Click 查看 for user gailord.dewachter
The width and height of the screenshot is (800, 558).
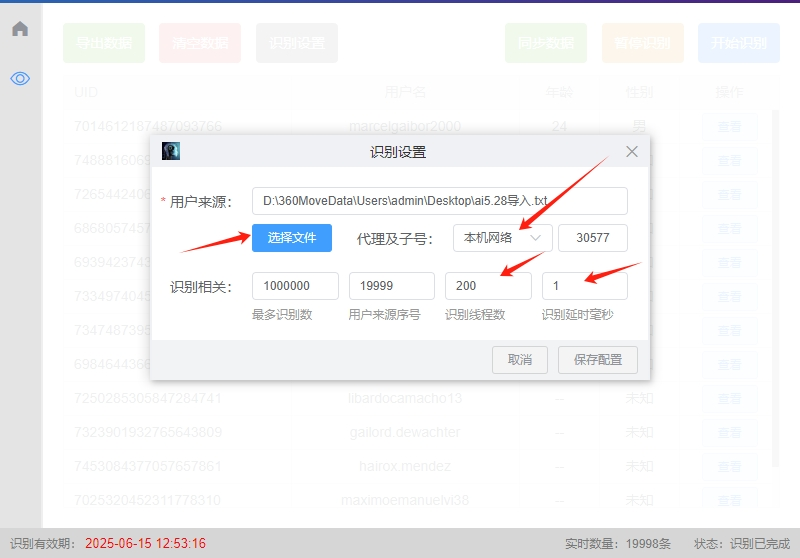(730, 433)
